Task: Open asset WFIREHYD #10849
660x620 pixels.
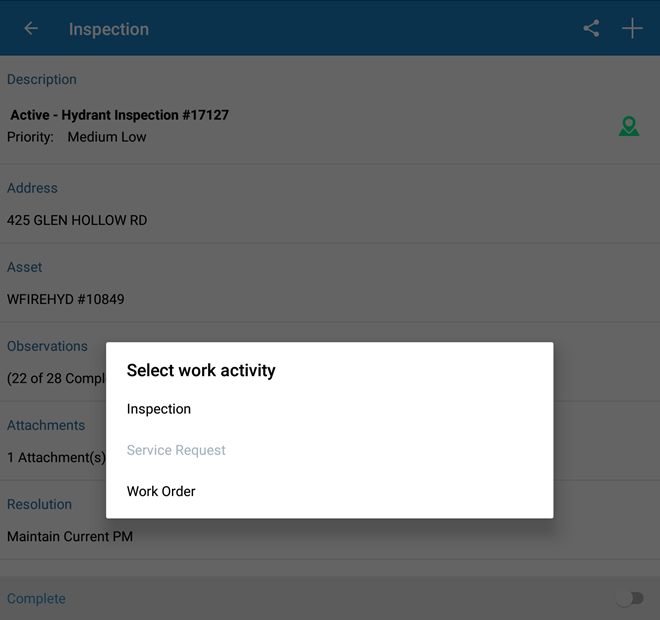Action: [x=66, y=299]
